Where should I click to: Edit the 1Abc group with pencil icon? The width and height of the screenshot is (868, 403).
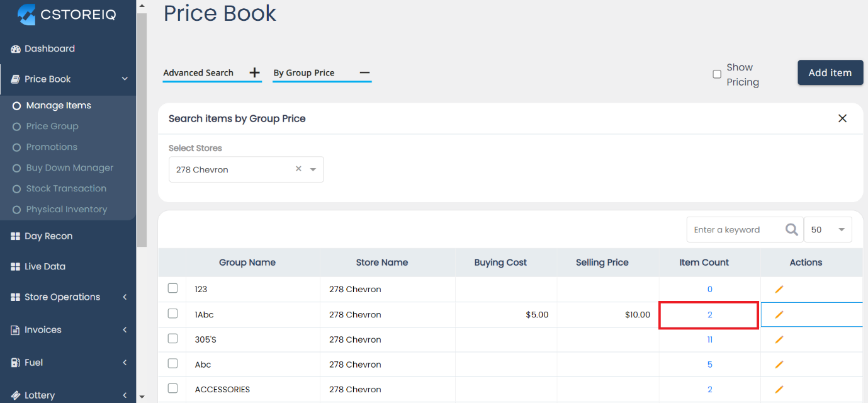(779, 314)
